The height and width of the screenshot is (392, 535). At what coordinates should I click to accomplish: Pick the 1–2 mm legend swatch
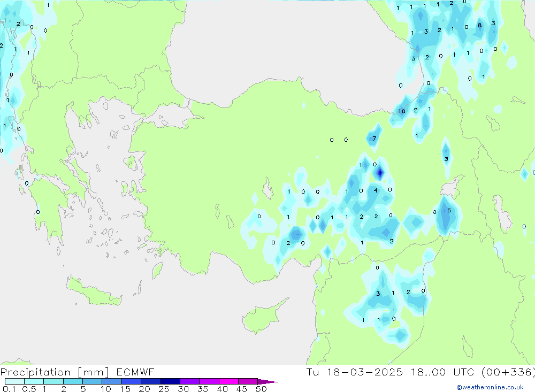click(x=53, y=381)
